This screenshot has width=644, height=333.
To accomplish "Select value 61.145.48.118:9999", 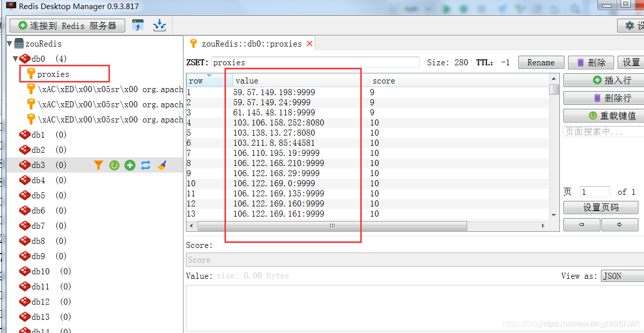I will (x=274, y=112).
